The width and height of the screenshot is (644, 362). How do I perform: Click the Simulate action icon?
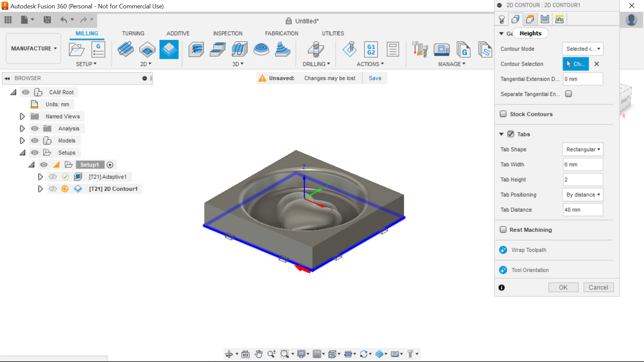pos(350,50)
